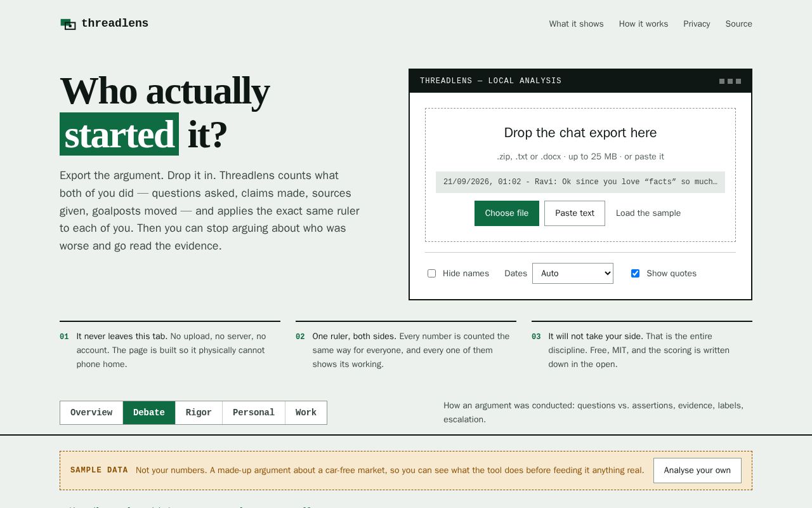Go to How it works section
The image size is (812, 508).
point(643,24)
